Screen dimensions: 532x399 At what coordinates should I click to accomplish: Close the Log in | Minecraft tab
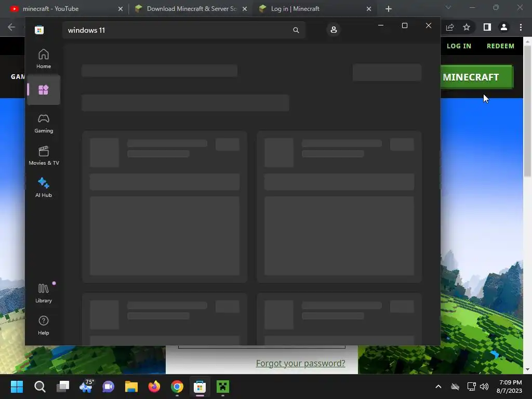point(369,9)
